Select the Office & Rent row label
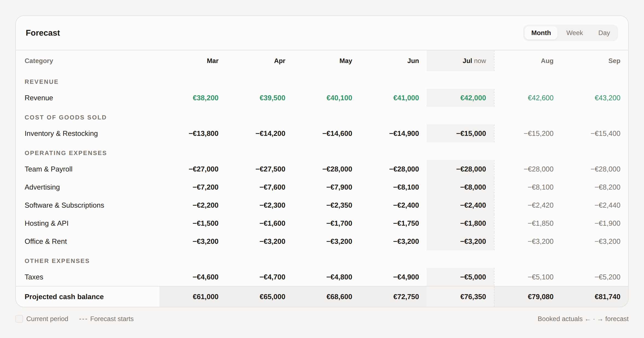Image resolution: width=644 pixels, height=338 pixels. pyautogui.click(x=46, y=241)
